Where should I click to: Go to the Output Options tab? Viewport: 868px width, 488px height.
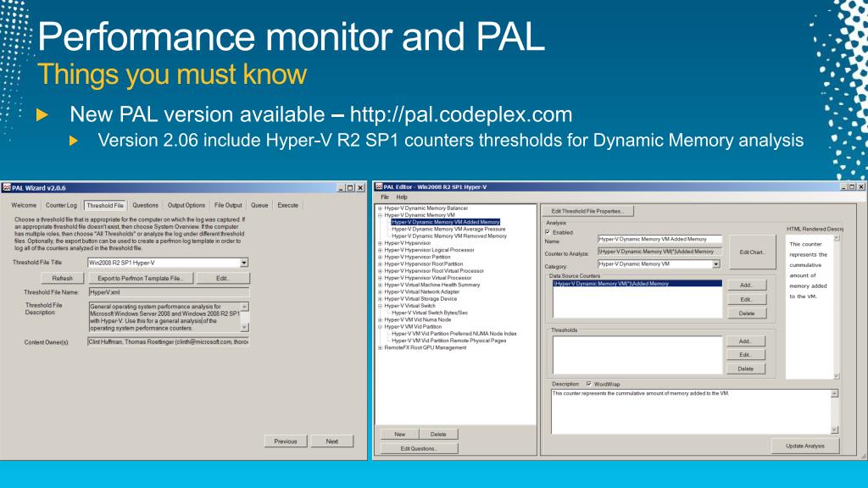[186, 205]
